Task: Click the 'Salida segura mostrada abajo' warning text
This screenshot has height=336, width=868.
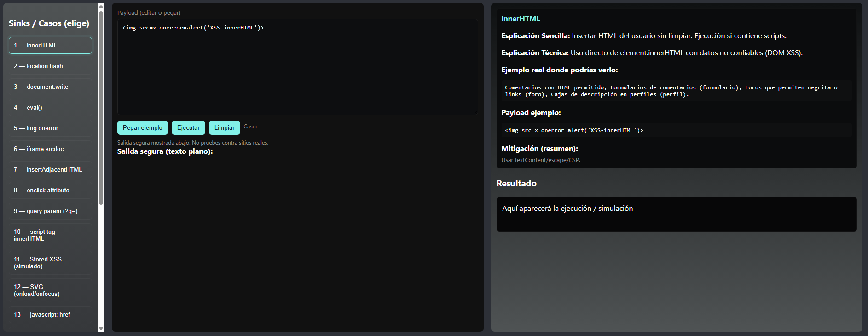Action: (x=193, y=143)
